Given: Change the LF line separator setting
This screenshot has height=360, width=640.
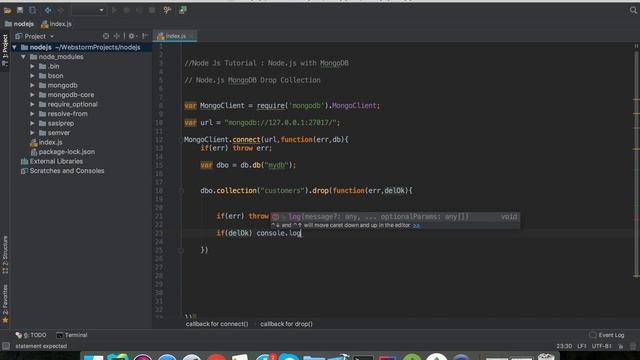Looking at the screenshot, I should pyautogui.click(x=582, y=346).
